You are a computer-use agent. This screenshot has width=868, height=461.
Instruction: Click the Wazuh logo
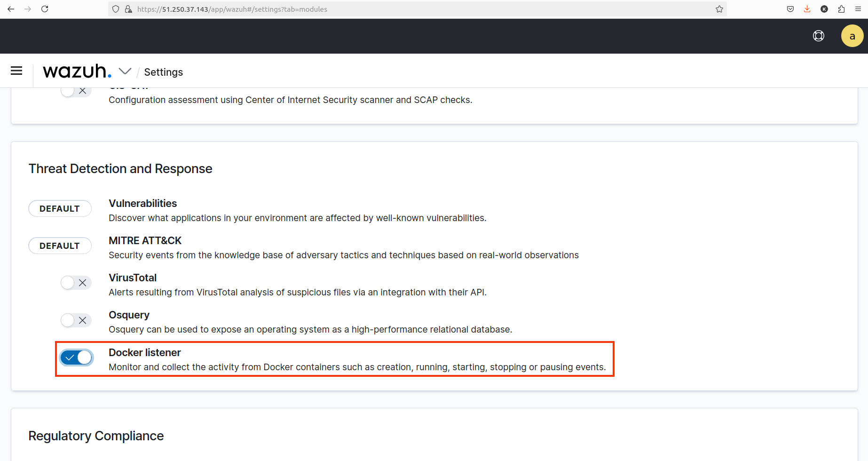pos(77,71)
